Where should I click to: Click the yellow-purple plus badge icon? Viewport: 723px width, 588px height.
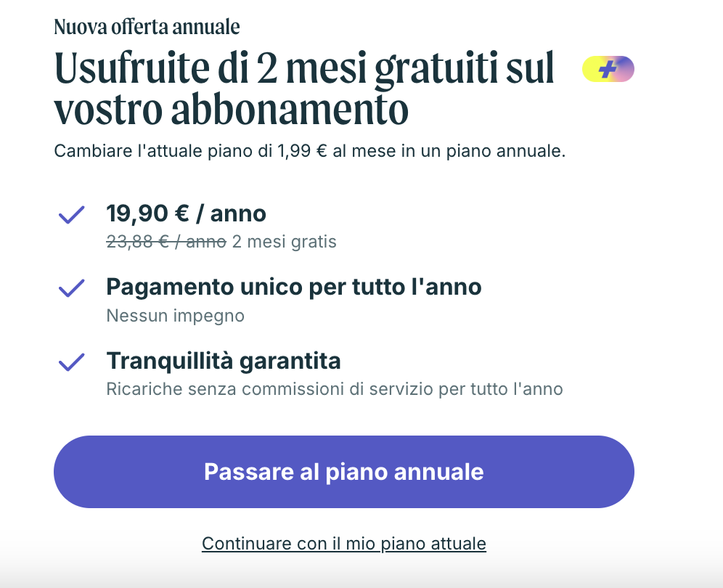pyautogui.click(x=608, y=70)
